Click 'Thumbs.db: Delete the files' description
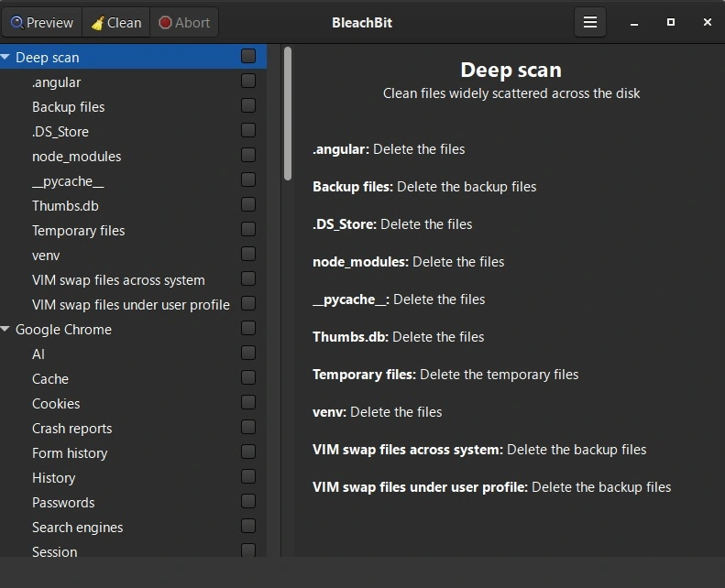Screen dimensions: 725x588 coord(398,337)
